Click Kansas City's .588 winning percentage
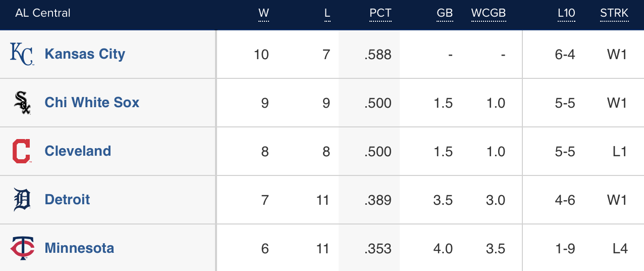Viewport: 644px width, 271px height. pos(378,55)
